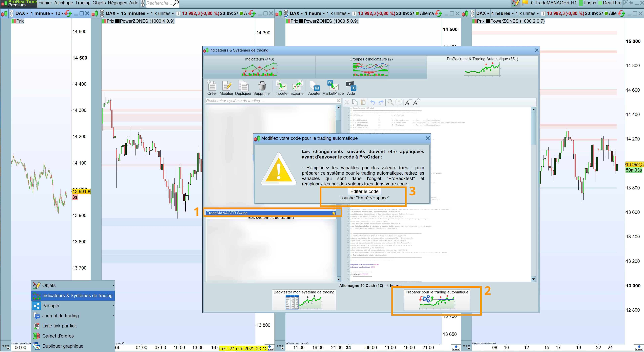Click Préparer pour le trading automatique button

[437, 300]
